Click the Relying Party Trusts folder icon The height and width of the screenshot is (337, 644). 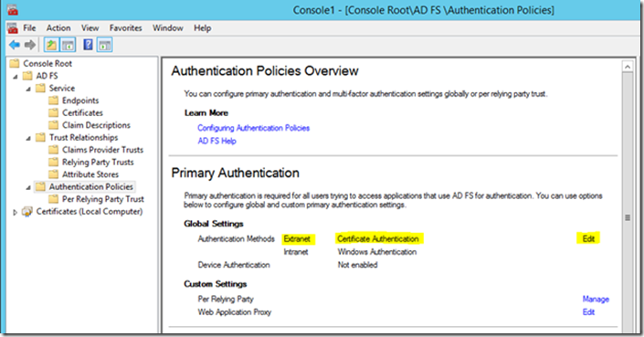[53, 163]
